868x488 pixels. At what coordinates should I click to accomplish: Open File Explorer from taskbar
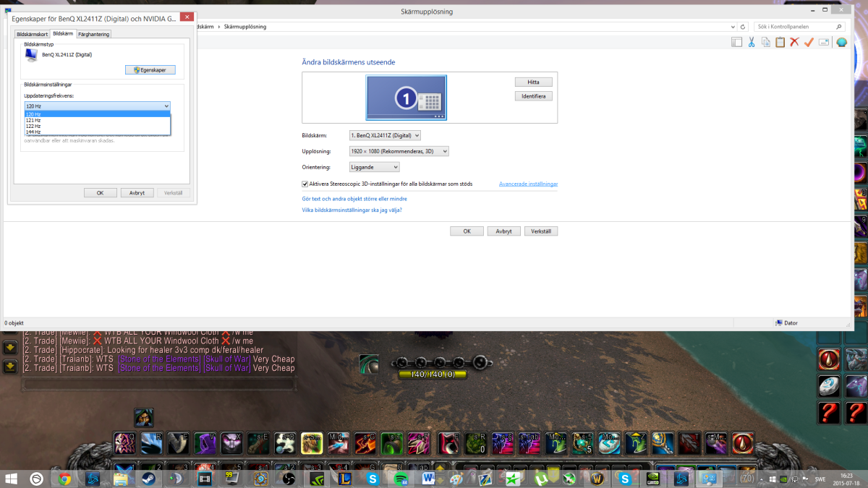[x=121, y=479]
